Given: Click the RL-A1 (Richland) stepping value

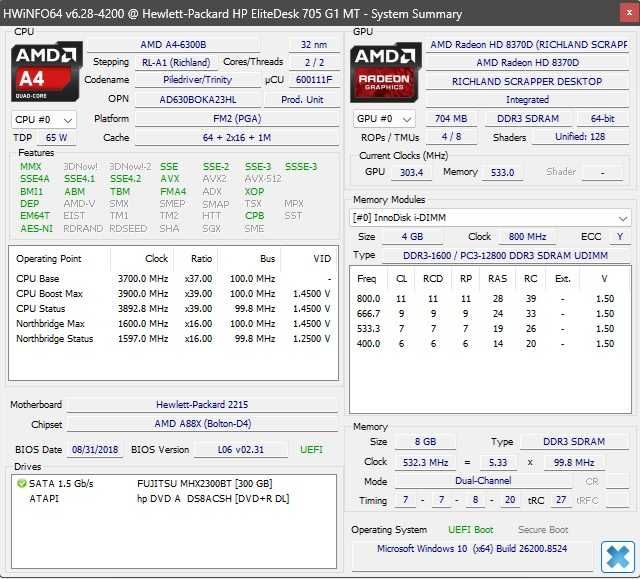Looking at the screenshot, I should tap(176, 62).
